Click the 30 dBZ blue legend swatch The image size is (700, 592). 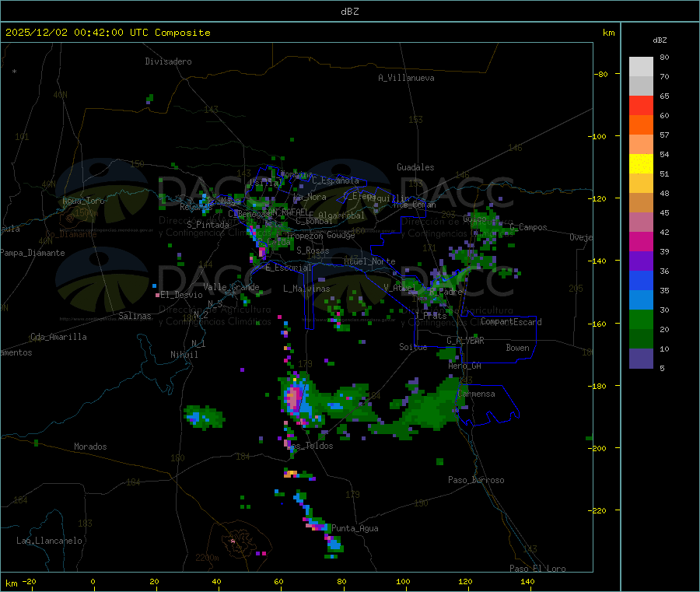641,300
